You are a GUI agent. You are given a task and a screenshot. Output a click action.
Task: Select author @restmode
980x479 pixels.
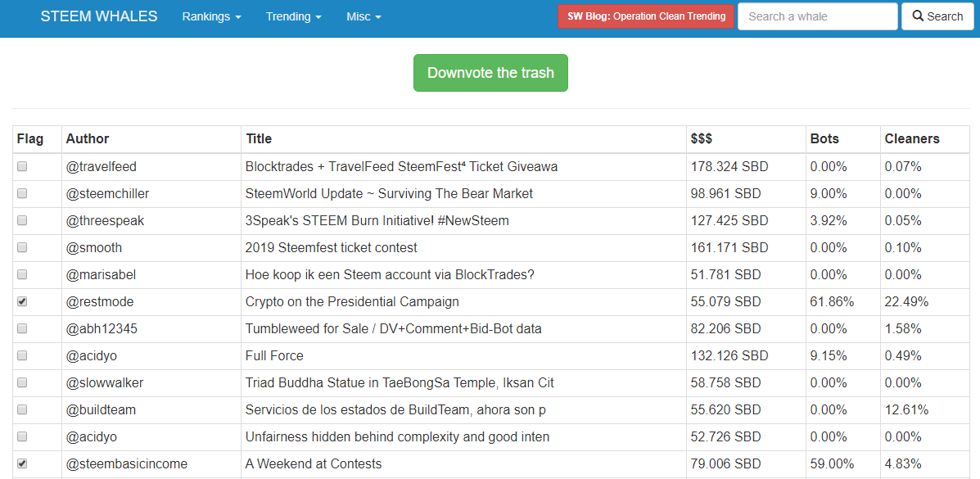click(99, 302)
